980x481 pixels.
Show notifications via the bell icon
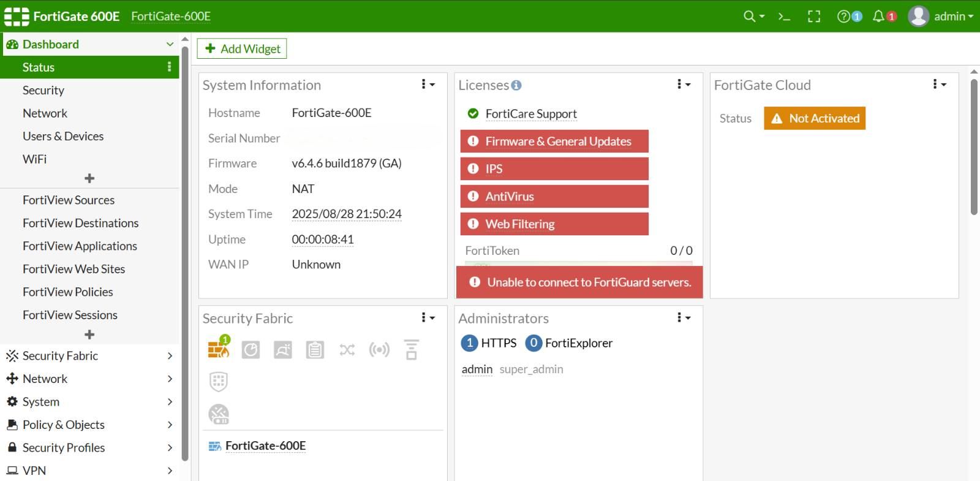pyautogui.click(x=878, y=16)
